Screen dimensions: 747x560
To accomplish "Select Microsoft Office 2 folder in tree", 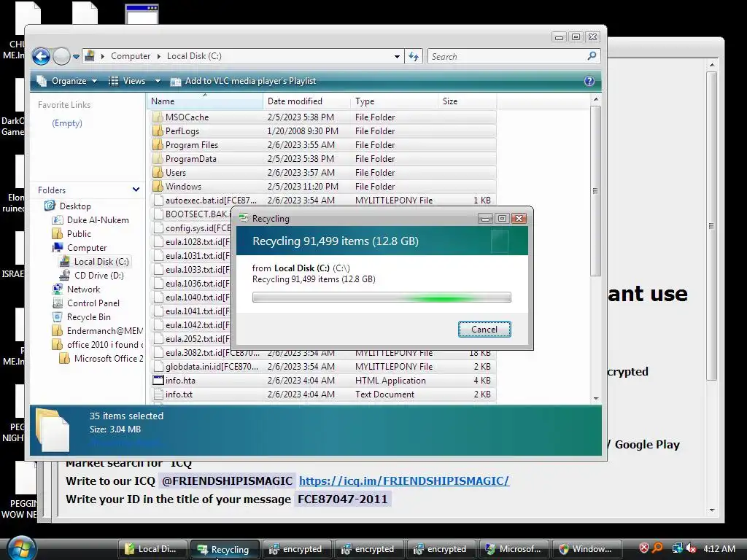I will [x=108, y=357].
